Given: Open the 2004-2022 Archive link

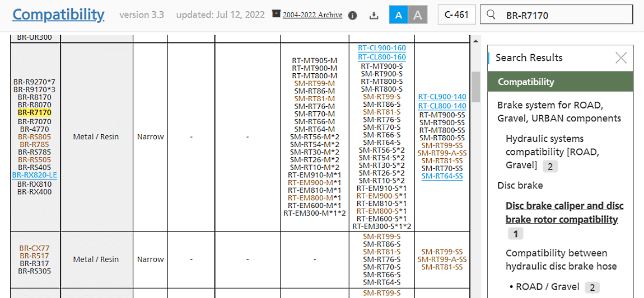Looking at the screenshot, I should point(312,15).
